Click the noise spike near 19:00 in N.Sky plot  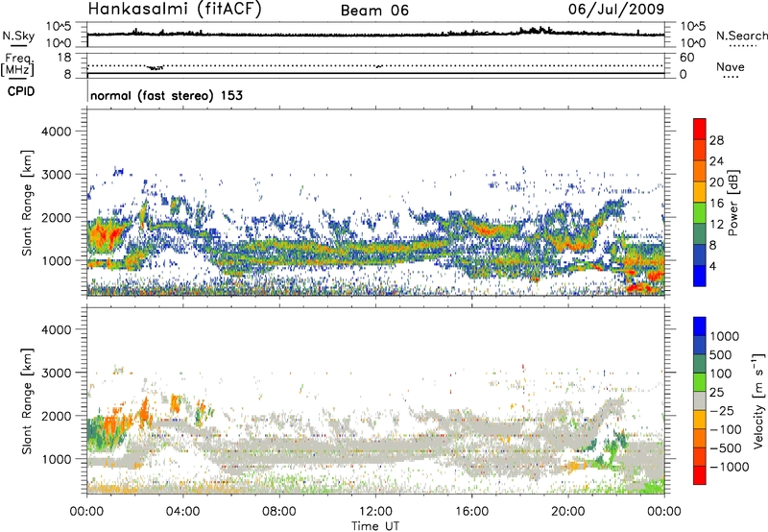540,30
